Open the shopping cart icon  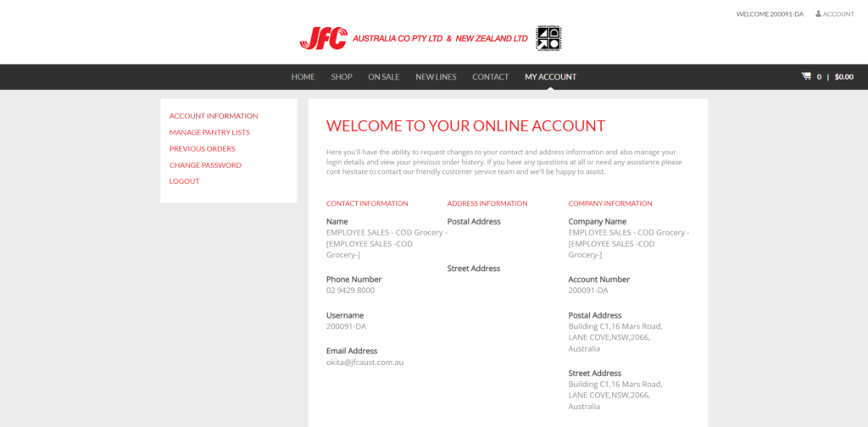pos(806,76)
